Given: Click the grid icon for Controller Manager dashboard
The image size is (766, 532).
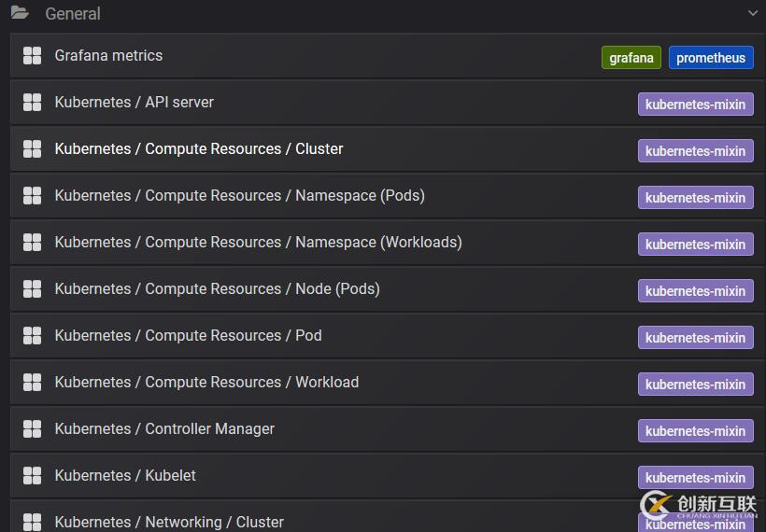Looking at the screenshot, I should [32, 429].
